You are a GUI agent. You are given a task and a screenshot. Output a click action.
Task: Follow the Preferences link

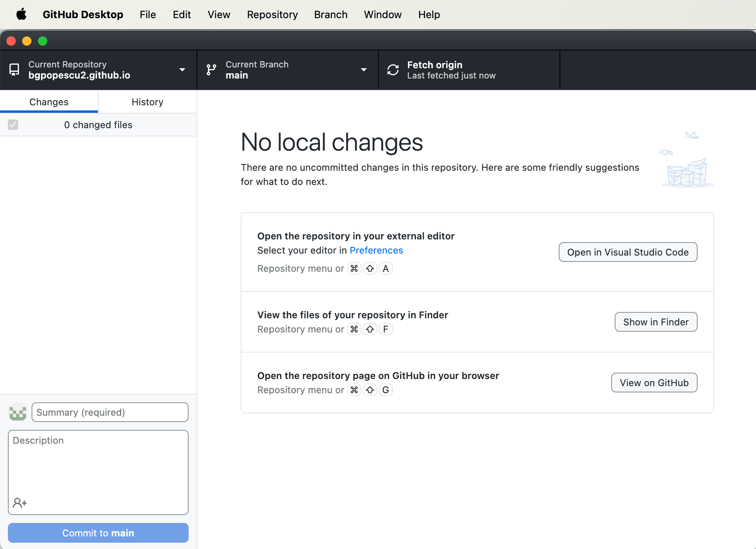[x=376, y=250]
